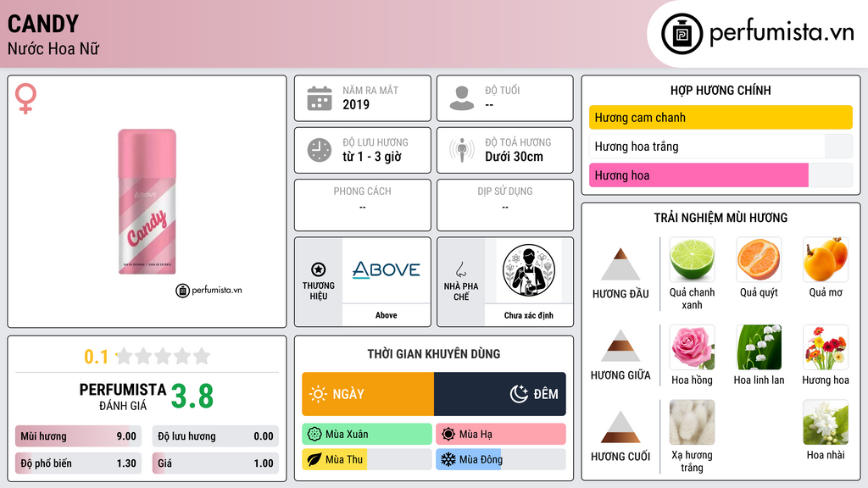
Task: Select the Hoa hồng rose image
Action: [x=692, y=347]
